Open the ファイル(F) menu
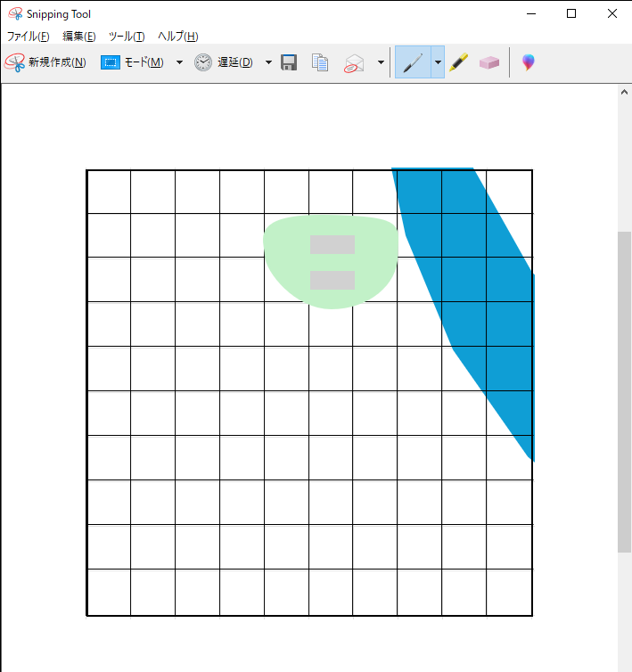The image size is (632, 672). pos(29,37)
